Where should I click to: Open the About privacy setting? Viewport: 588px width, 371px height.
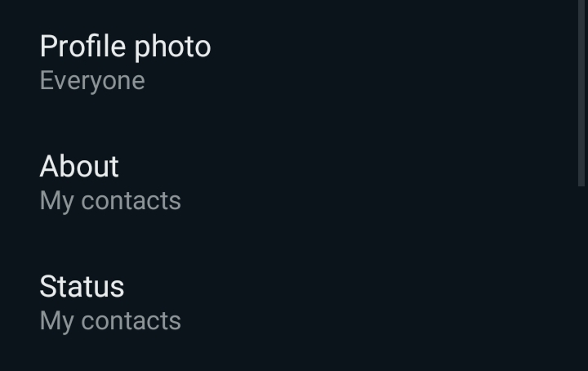pyautogui.click(x=289, y=182)
